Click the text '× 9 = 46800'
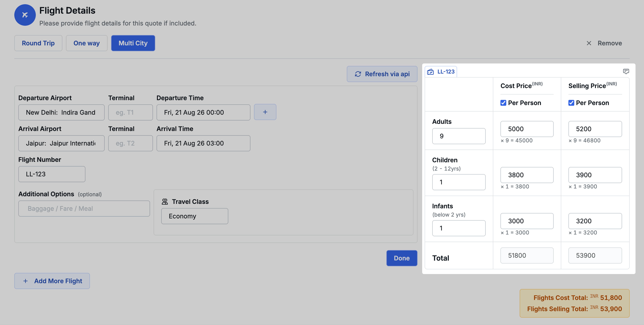The image size is (644, 325). click(585, 140)
